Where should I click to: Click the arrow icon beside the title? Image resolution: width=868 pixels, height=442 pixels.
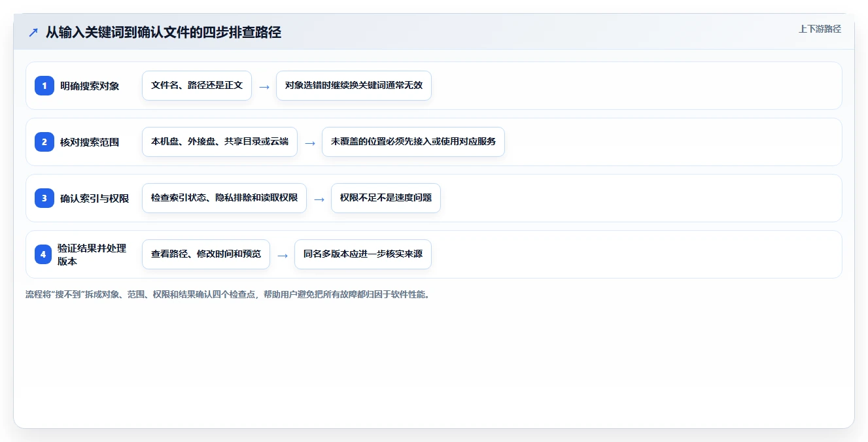33,33
